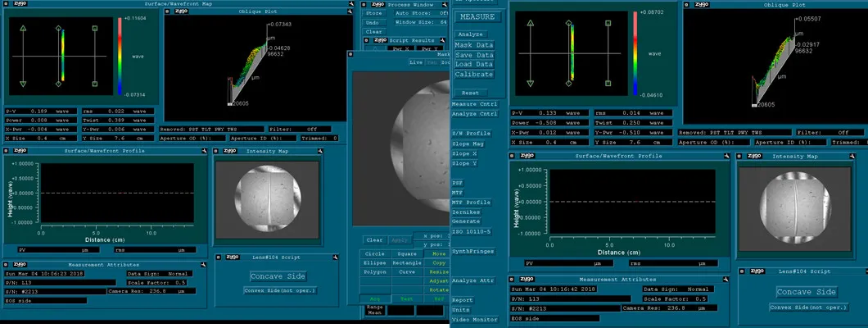Open window menu icon of right Surface/Wavefront Profile

pos(513,157)
